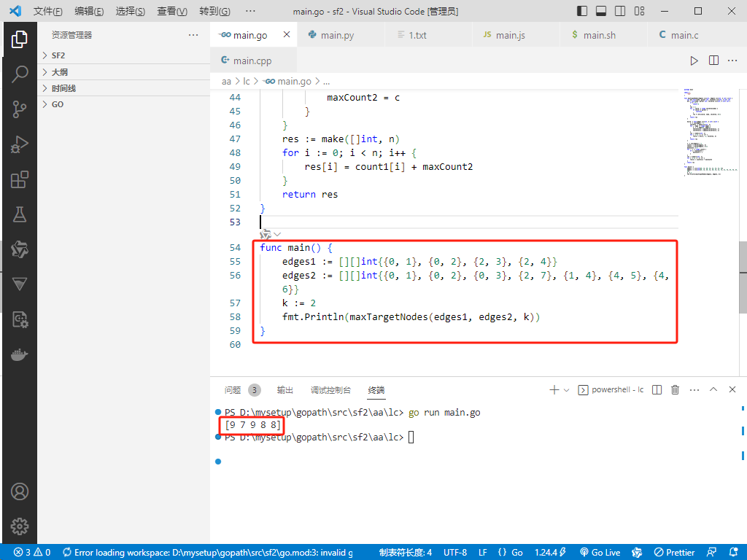
Task: Open terminal panel more actions ellipsis
Action: coord(694,390)
